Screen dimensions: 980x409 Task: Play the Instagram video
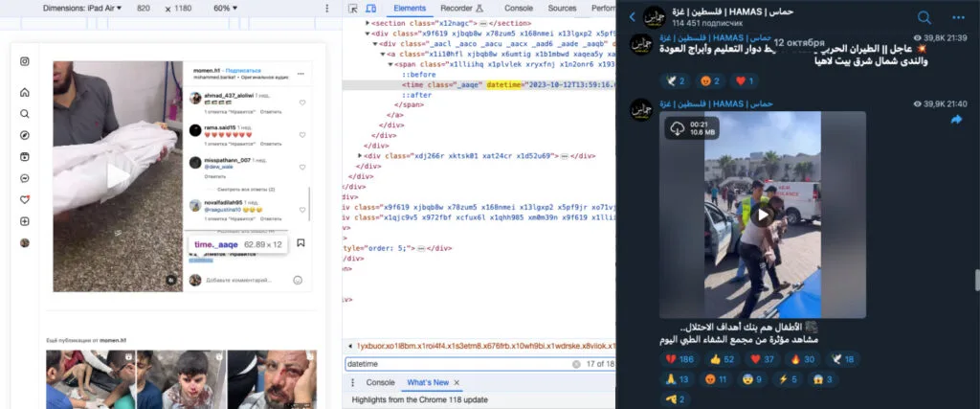tap(118, 176)
